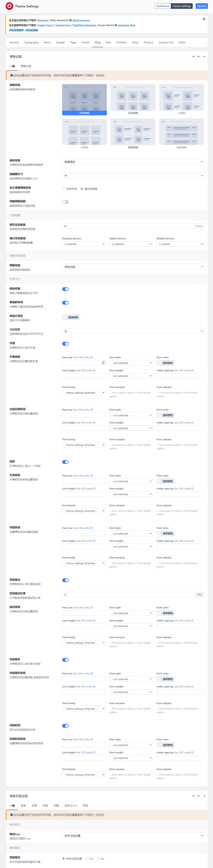This screenshot has height=868, width=213.
Task: Collapse the 博客页面设置 panel with the triangle icon
Action: tap(204, 796)
